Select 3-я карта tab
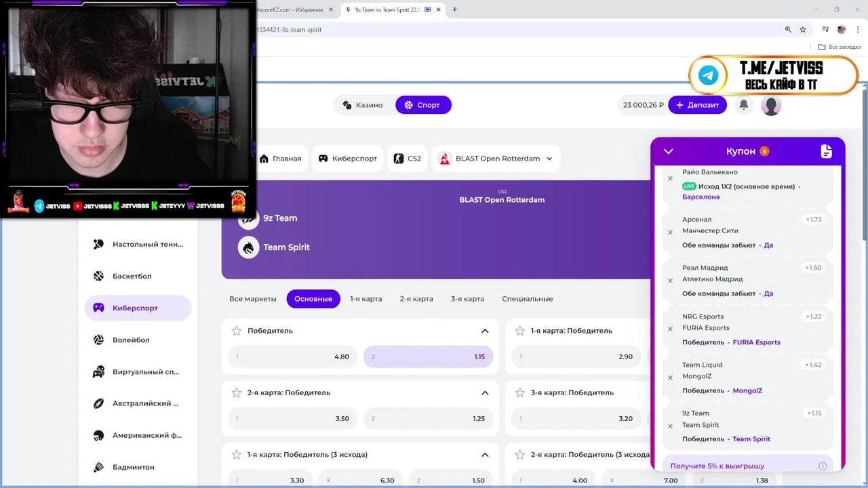The width and height of the screenshot is (868, 488). 467,299
